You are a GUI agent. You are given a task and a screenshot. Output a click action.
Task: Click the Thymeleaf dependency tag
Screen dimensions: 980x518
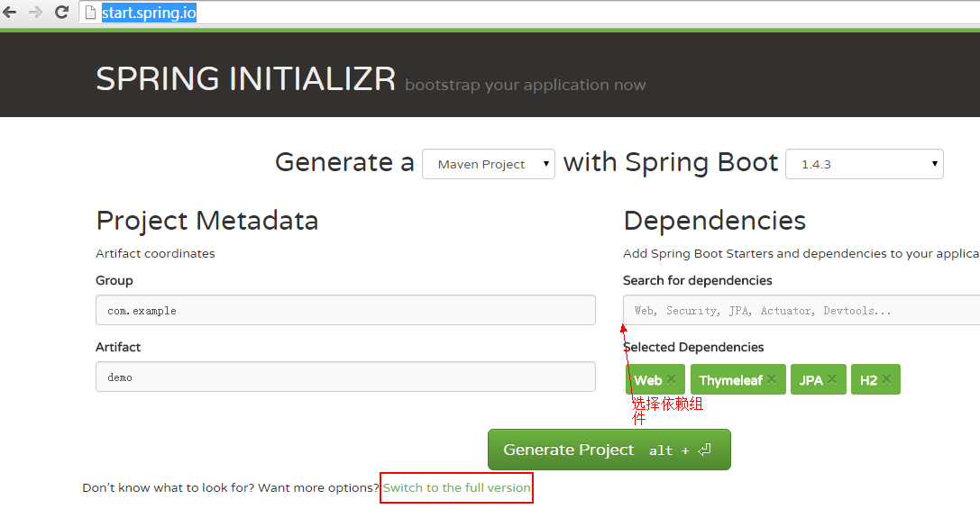coord(738,379)
